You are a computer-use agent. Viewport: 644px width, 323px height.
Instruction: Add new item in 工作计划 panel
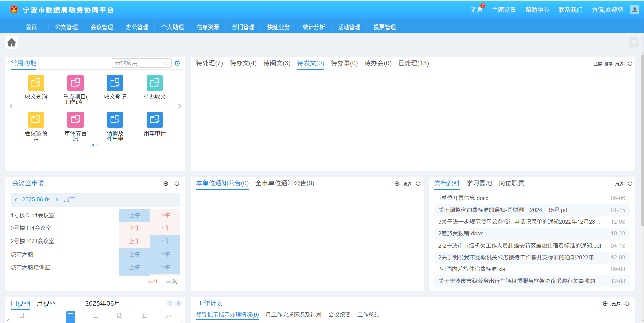(x=605, y=304)
